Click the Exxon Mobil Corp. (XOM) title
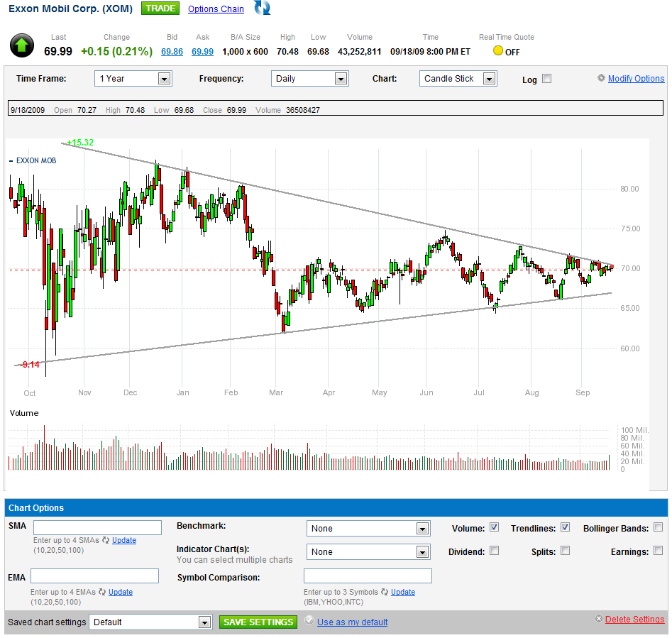672x638 pixels. (x=71, y=9)
